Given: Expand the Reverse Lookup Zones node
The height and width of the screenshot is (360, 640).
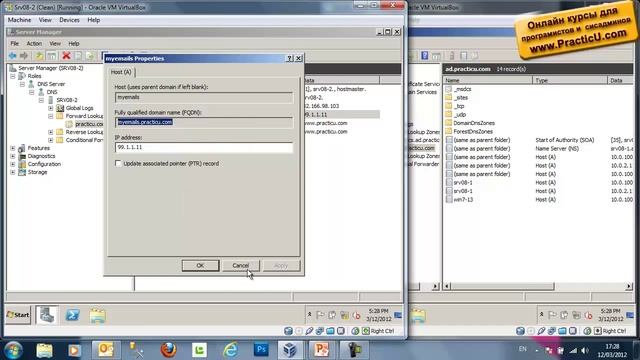Looking at the screenshot, I should point(51,132).
